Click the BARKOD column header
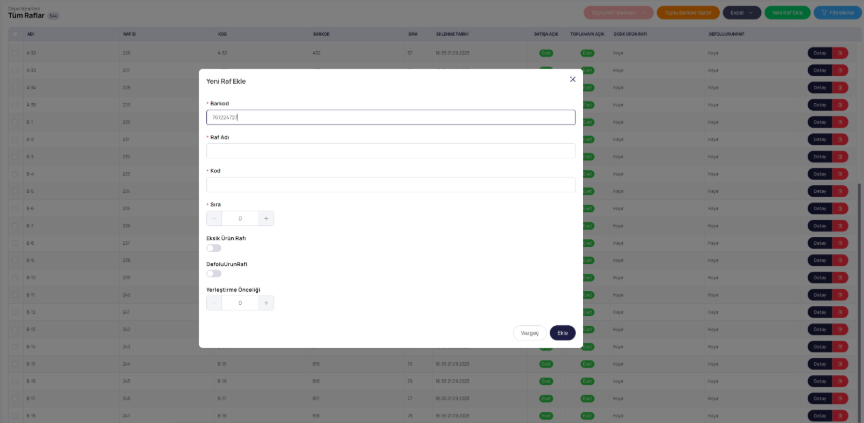The width and height of the screenshot is (864, 423). point(321,34)
